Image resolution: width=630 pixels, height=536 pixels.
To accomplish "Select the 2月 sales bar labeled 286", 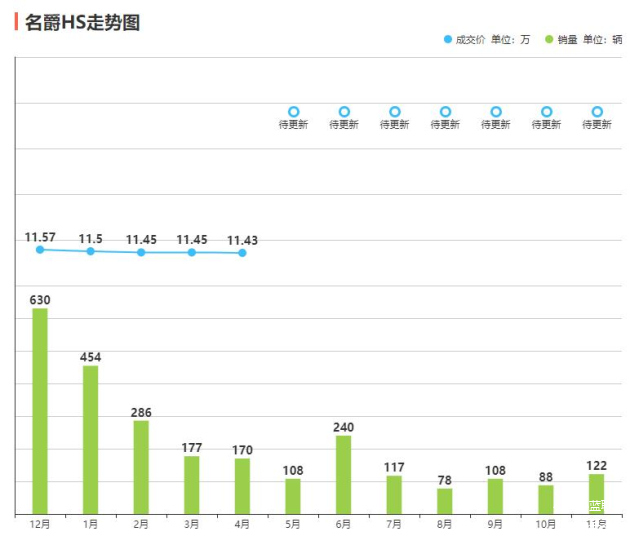I will tap(141, 467).
